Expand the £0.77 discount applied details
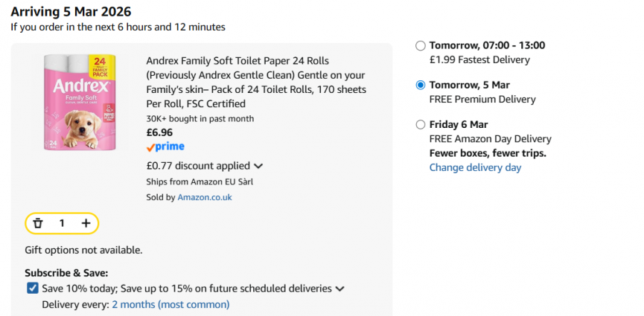The image size is (644, 316). tap(258, 167)
